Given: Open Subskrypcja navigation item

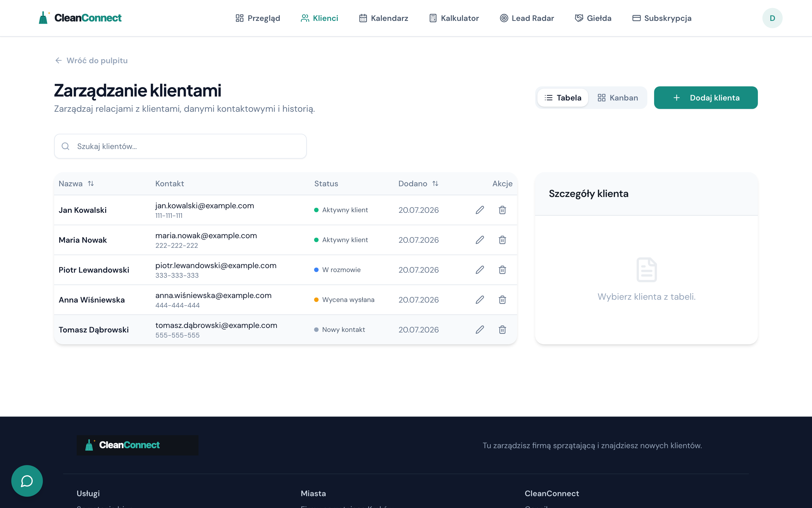Looking at the screenshot, I should 662,18.
